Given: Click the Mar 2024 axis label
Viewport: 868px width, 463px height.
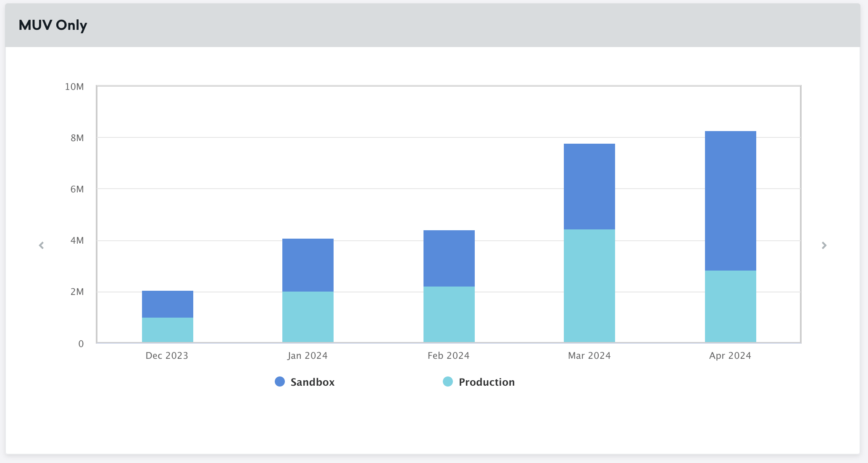Looking at the screenshot, I should coord(589,355).
